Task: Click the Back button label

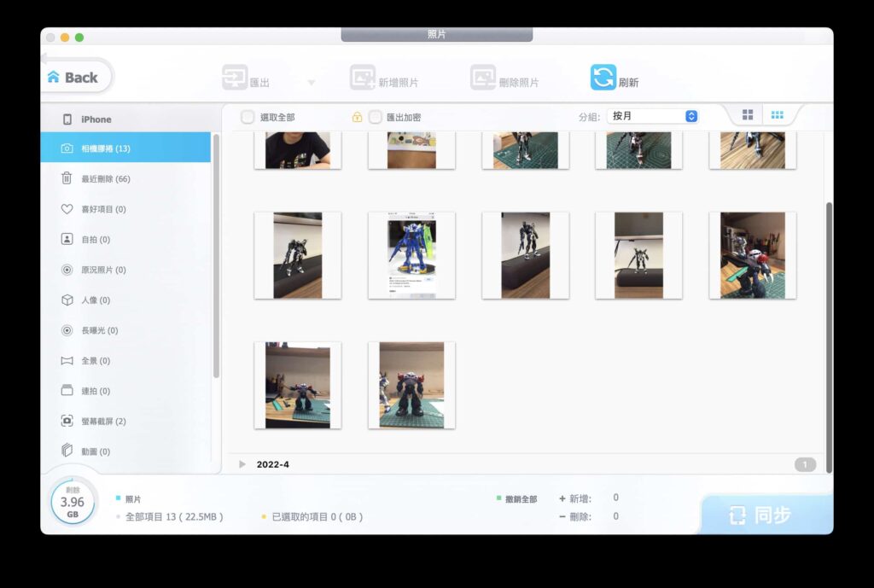Action: [81, 78]
